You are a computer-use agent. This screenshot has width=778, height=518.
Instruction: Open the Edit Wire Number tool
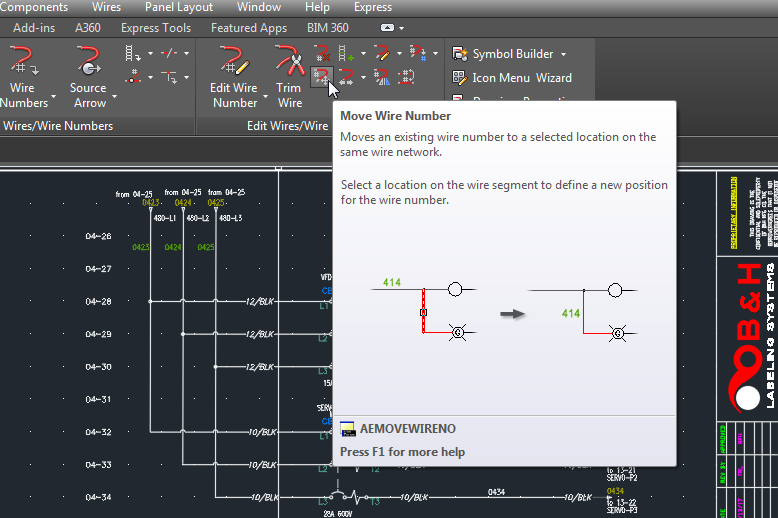click(x=233, y=60)
